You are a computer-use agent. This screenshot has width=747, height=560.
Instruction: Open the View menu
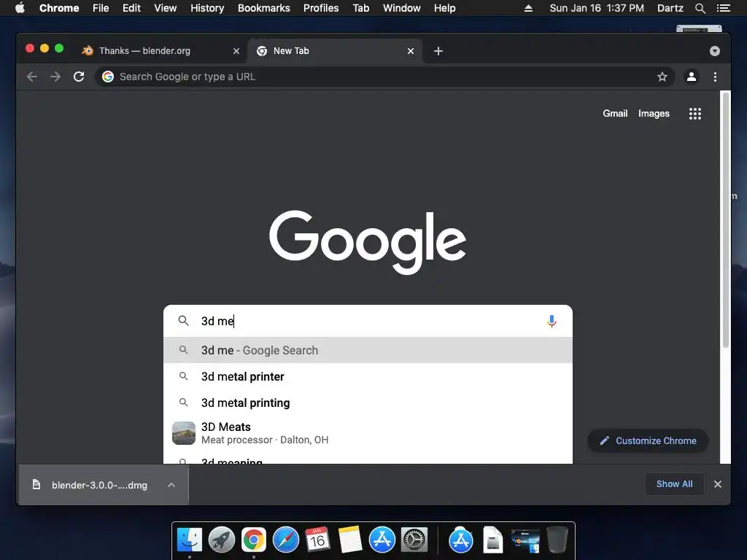tap(166, 8)
